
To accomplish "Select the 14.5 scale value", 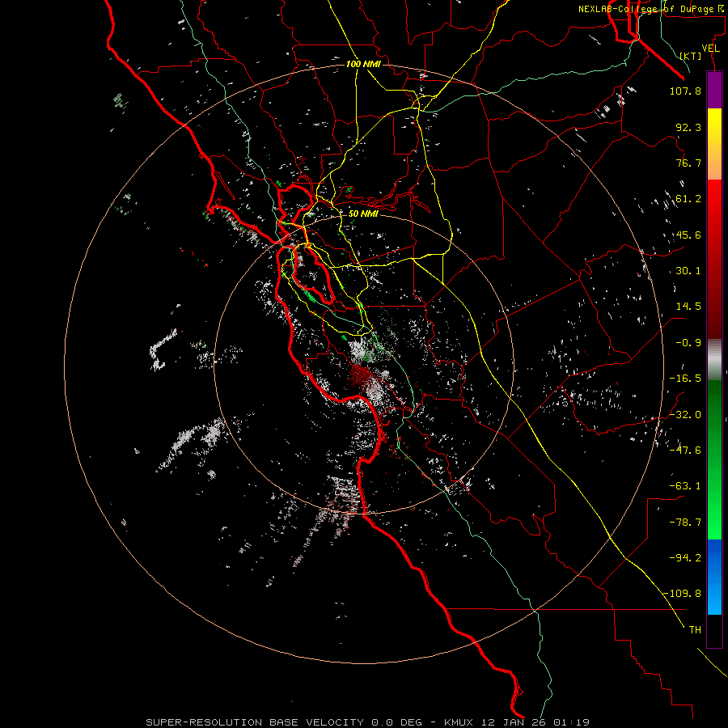I will pyautogui.click(x=688, y=307).
